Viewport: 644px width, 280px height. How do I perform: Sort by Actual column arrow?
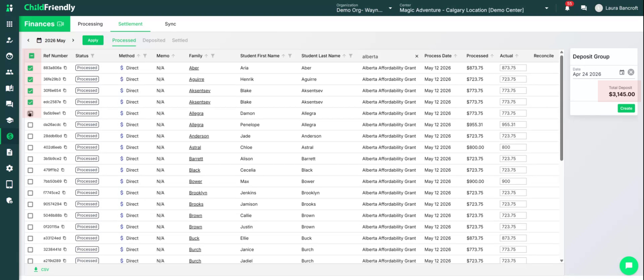[516, 56]
